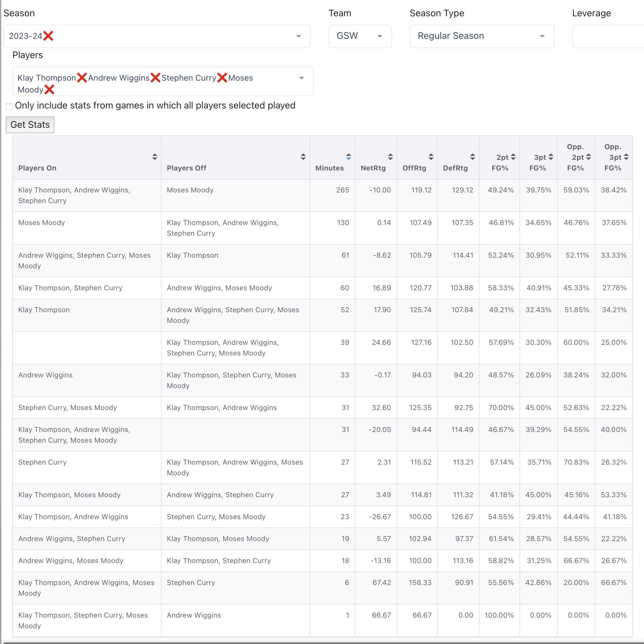Enable only games all players played checkbox
Screen dimensions: 644x644
[x=9, y=107]
